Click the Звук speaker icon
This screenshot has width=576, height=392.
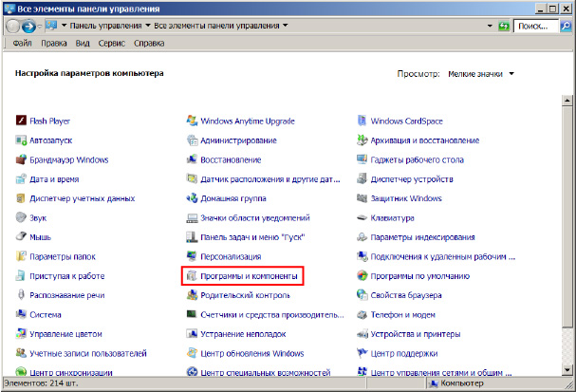point(21,217)
